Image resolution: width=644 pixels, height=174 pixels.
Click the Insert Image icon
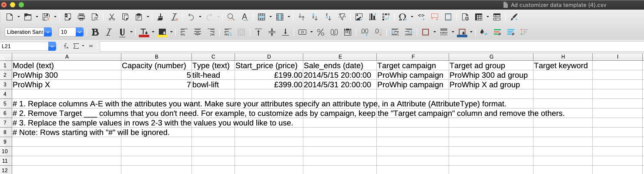tap(359, 17)
